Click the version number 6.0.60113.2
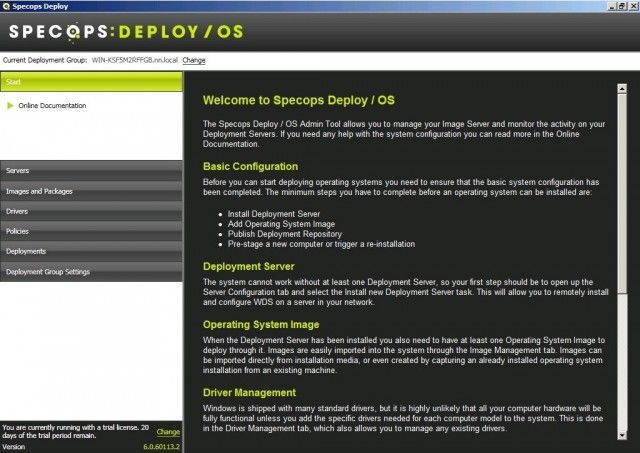Image resolution: width=640 pixels, height=453 pixels. pyautogui.click(x=162, y=447)
